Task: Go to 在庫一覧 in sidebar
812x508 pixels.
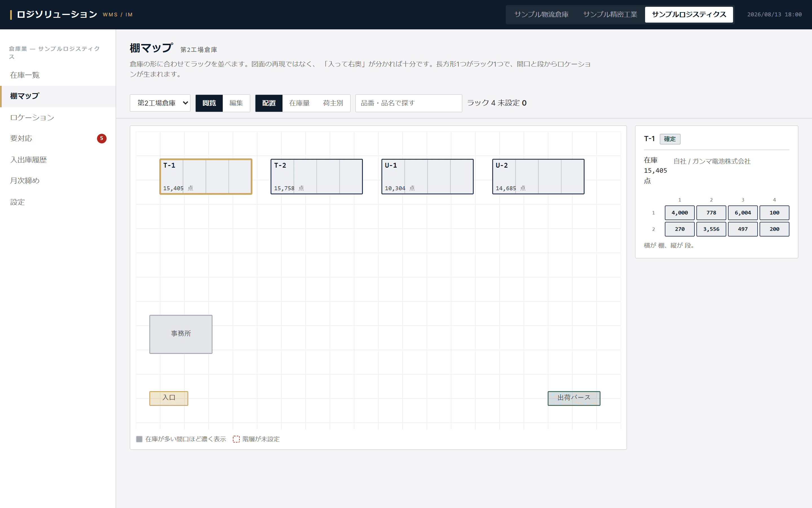Action: pos(58,75)
